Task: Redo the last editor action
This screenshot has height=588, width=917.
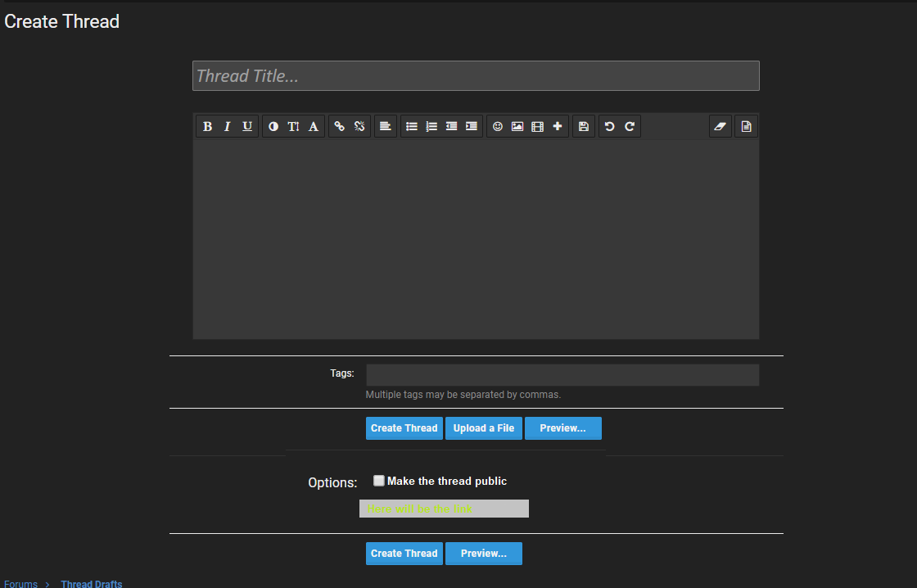Action: 630,126
